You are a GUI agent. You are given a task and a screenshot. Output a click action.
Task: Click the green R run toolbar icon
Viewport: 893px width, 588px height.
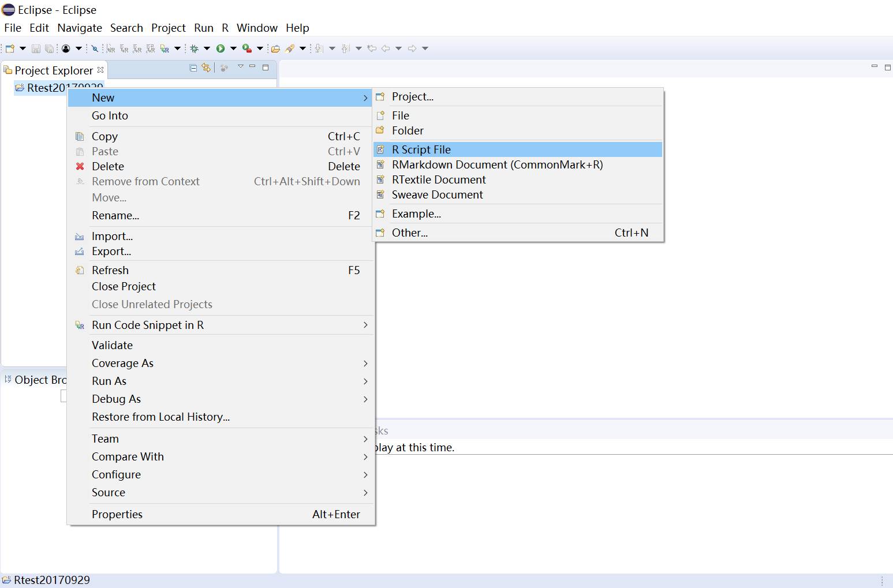pyautogui.click(x=165, y=48)
